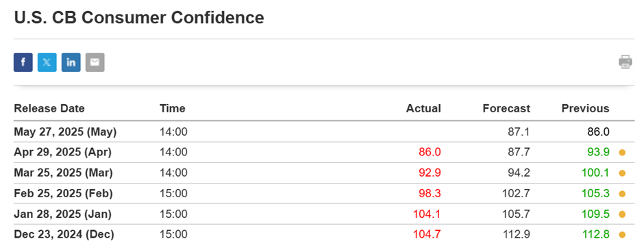Viewport: 644px width, 250px height.
Task: Click the U.S. CB Consumer Confidence title
Action: [x=139, y=18]
